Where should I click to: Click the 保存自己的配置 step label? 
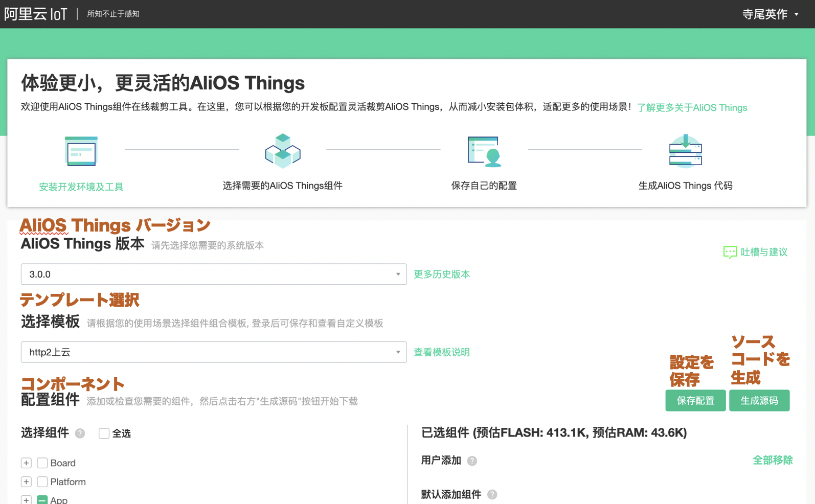(484, 186)
